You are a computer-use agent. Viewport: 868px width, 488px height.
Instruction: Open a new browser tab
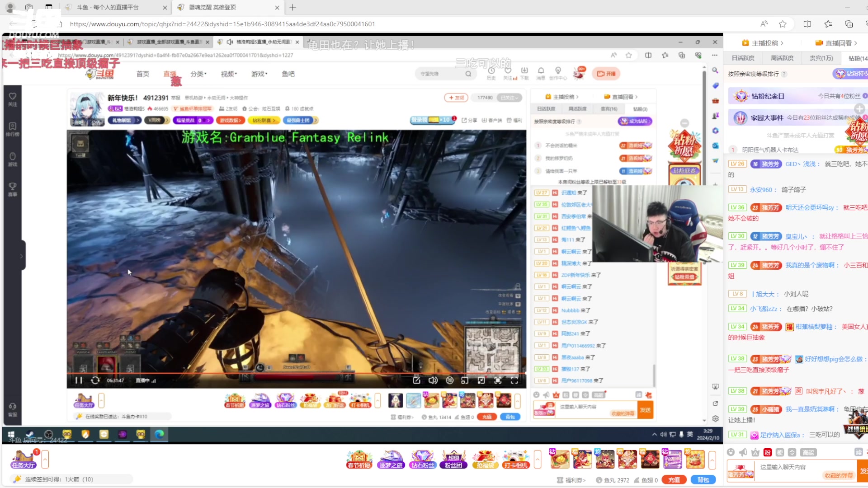click(x=292, y=7)
